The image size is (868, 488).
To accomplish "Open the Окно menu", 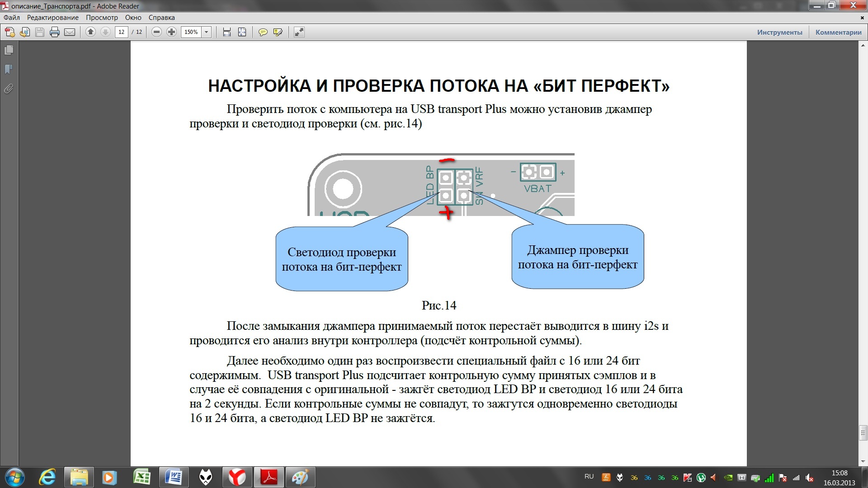I will coord(133,18).
